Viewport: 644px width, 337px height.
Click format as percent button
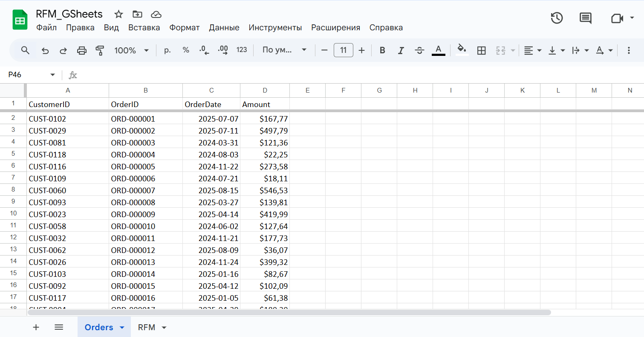click(186, 50)
